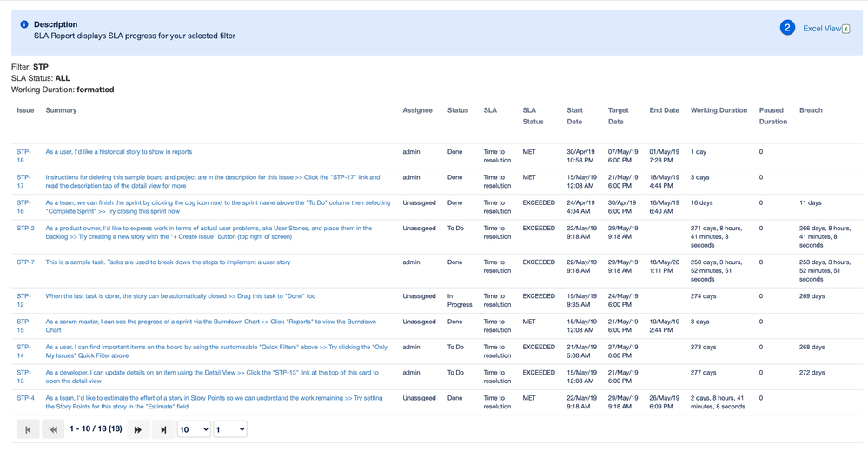This screenshot has height=451, width=868.
Task: Click the End Date column header
Action: coord(665,110)
